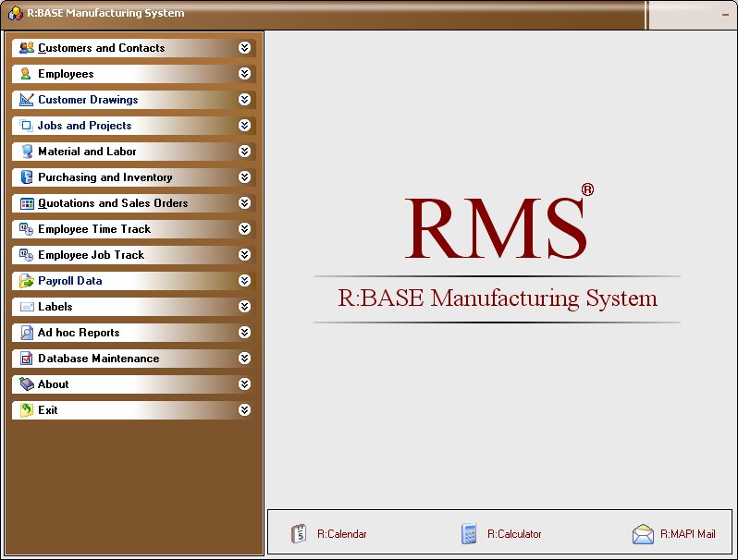Click the Customer Drawings ruler icon
Viewport: 738px width, 560px height.
coord(26,99)
